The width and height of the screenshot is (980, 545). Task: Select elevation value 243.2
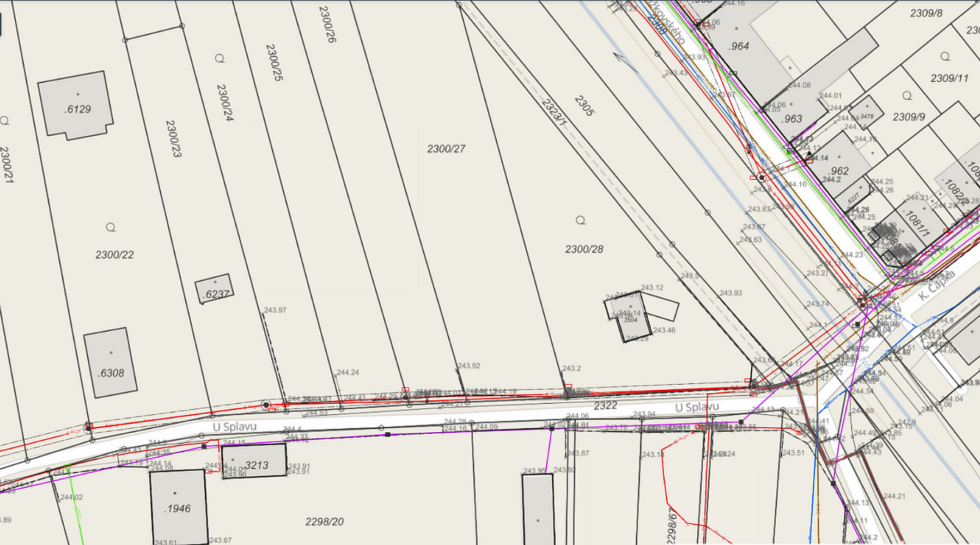coord(571,368)
